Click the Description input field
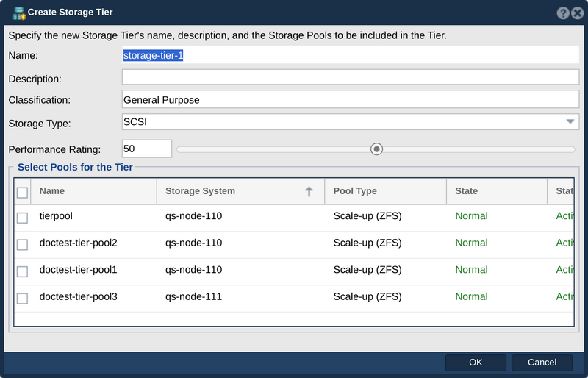Image resolution: width=588 pixels, height=378 pixels. pyautogui.click(x=351, y=77)
